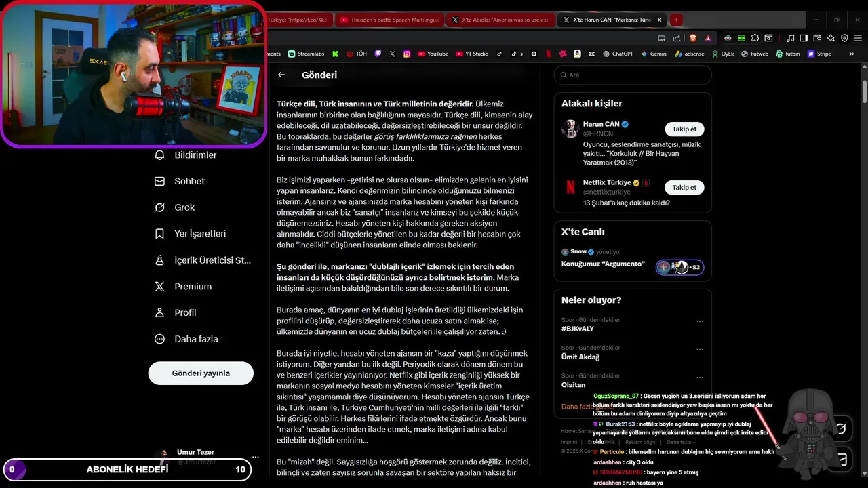Open a new browser tab
868x488 pixels.
(x=676, y=20)
